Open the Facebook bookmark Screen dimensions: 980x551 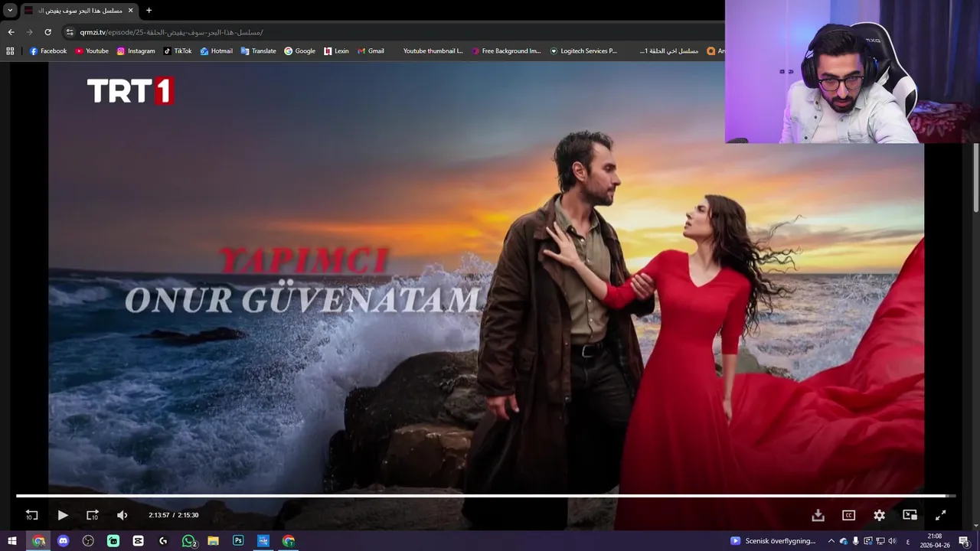click(x=48, y=51)
